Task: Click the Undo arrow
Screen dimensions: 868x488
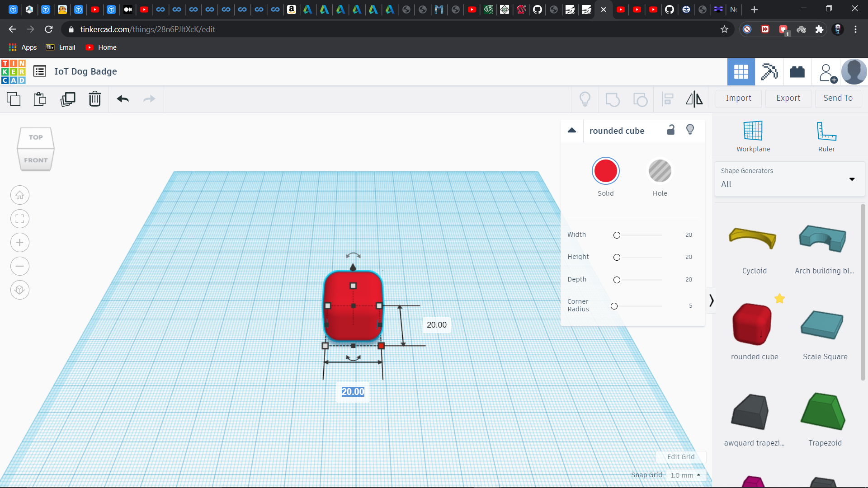Action: [x=123, y=99]
